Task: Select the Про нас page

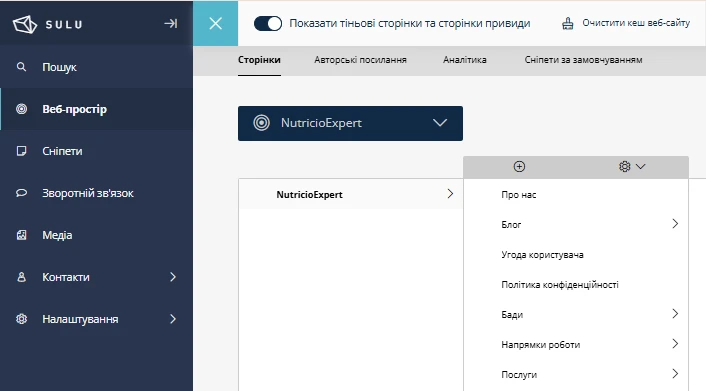Action: [576, 195]
